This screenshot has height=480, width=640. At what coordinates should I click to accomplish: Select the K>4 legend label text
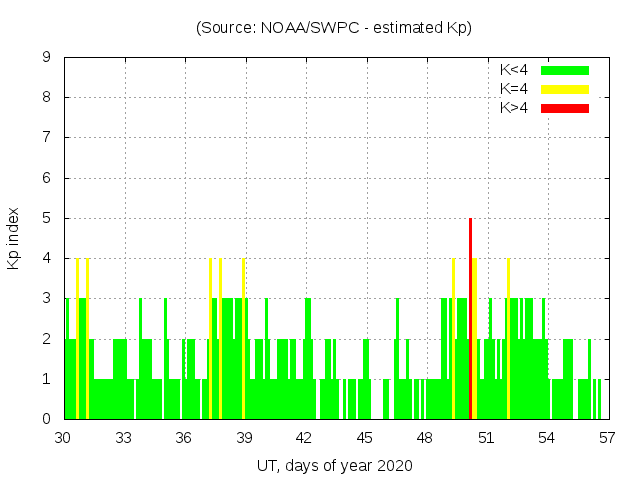click(x=515, y=108)
